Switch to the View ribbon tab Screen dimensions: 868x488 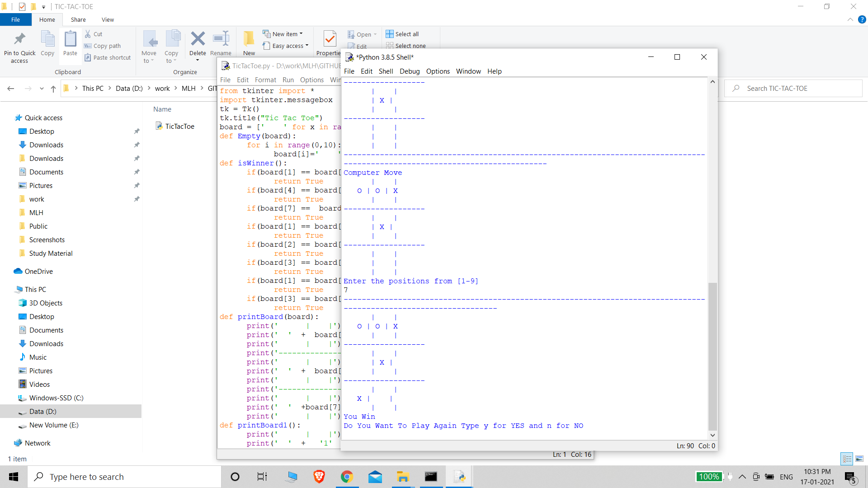tap(108, 19)
